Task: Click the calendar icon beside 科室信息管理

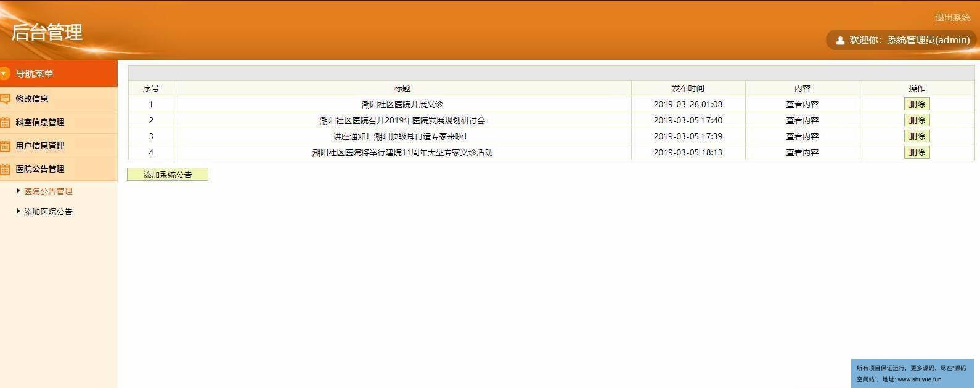Action: click(x=5, y=123)
